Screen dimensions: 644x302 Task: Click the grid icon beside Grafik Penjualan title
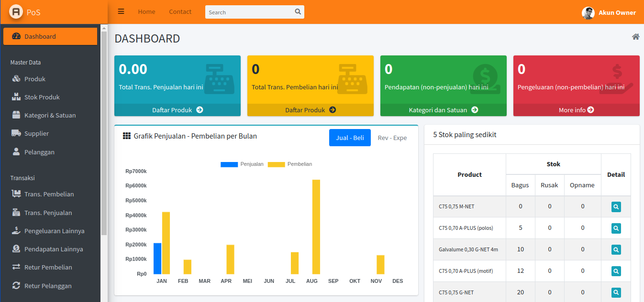point(127,136)
